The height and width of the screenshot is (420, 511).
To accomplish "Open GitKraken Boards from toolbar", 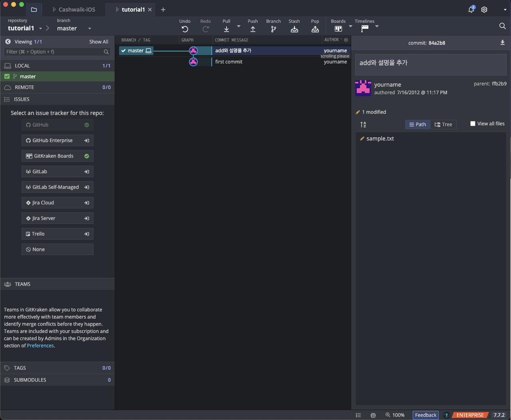I will 338,29.
